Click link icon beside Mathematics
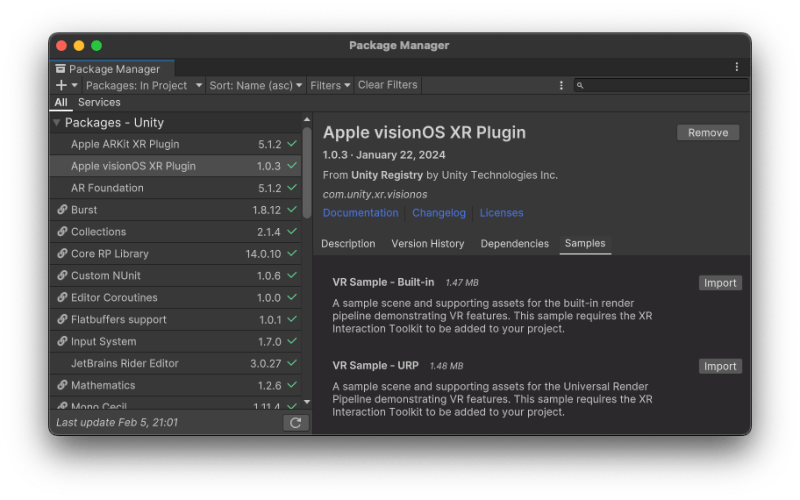The height and width of the screenshot is (500, 800). tap(62, 385)
